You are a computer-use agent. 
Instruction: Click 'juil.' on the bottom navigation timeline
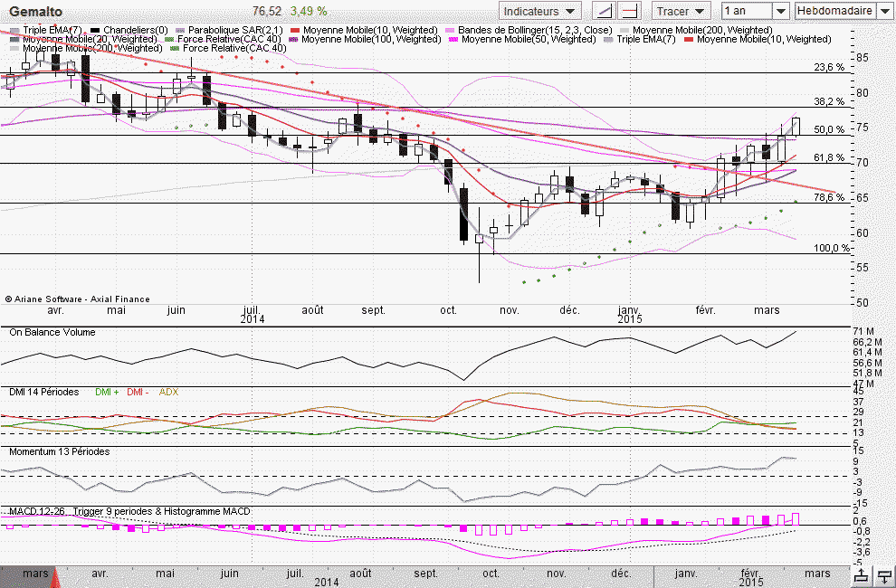pos(295,574)
